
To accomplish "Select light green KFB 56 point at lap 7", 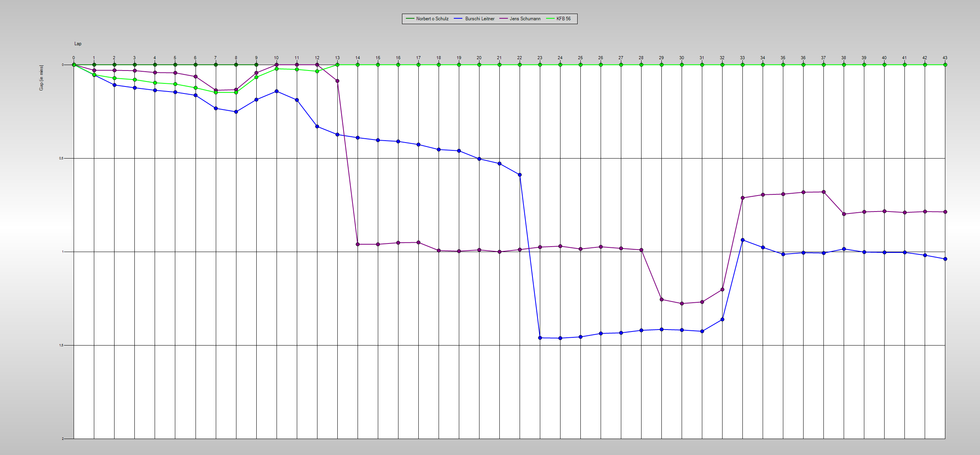I will 216,92.
